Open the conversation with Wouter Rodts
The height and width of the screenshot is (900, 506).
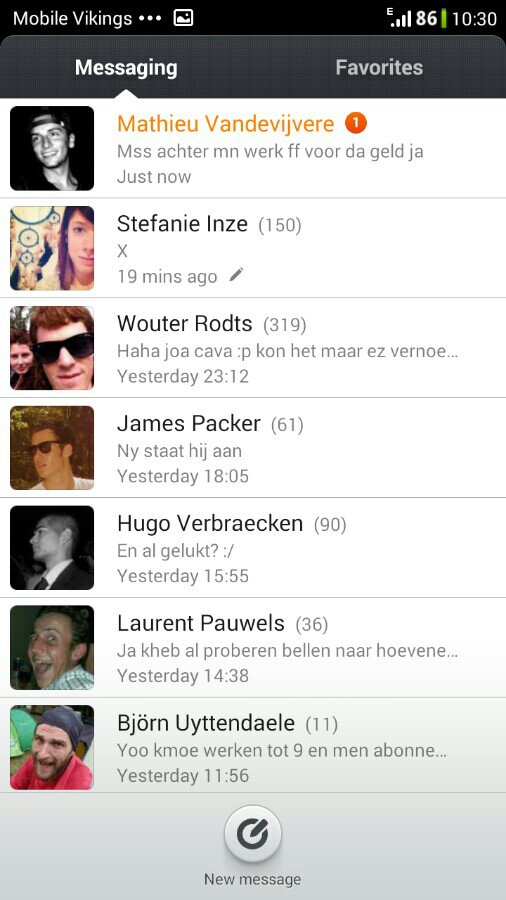(253, 348)
